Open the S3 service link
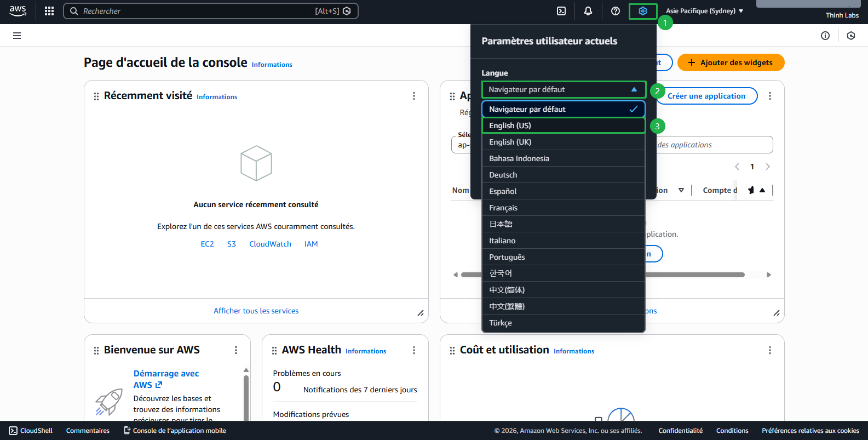Viewport: 868px width, 440px height. pyautogui.click(x=232, y=244)
